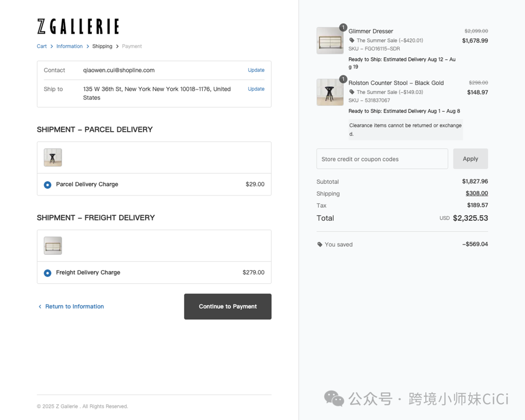The image size is (525, 420).
Task: Click the underlined $308.00 Shipping amount
Action: (477, 193)
